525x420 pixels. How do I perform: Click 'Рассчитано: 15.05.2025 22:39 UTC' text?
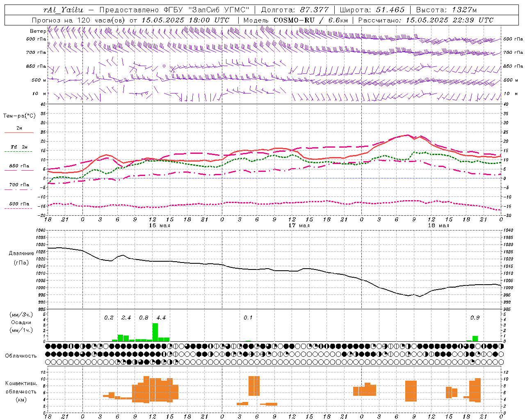point(426,20)
